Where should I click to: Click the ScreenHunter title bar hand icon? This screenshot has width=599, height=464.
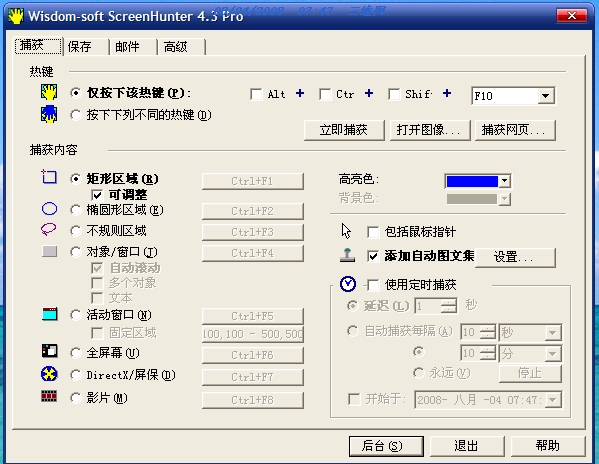16,16
